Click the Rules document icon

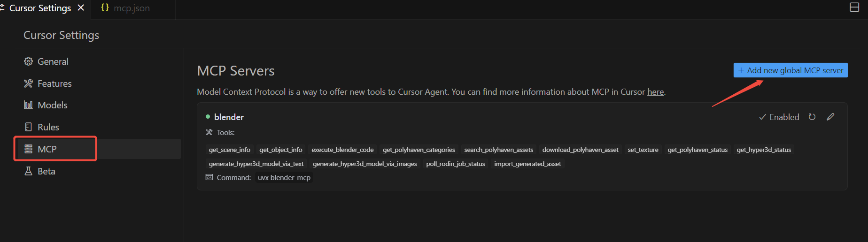coord(28,127)
